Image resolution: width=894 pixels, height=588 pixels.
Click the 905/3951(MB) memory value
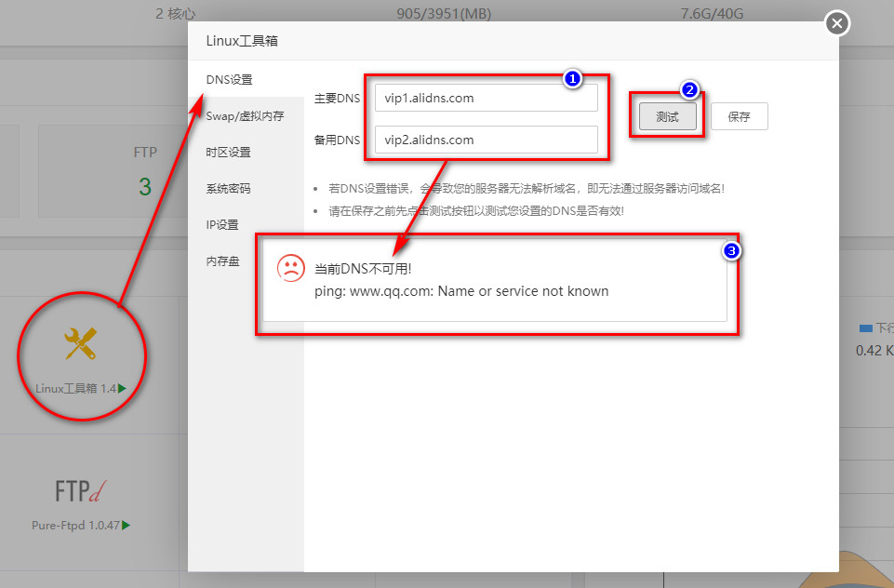(444, 14)
